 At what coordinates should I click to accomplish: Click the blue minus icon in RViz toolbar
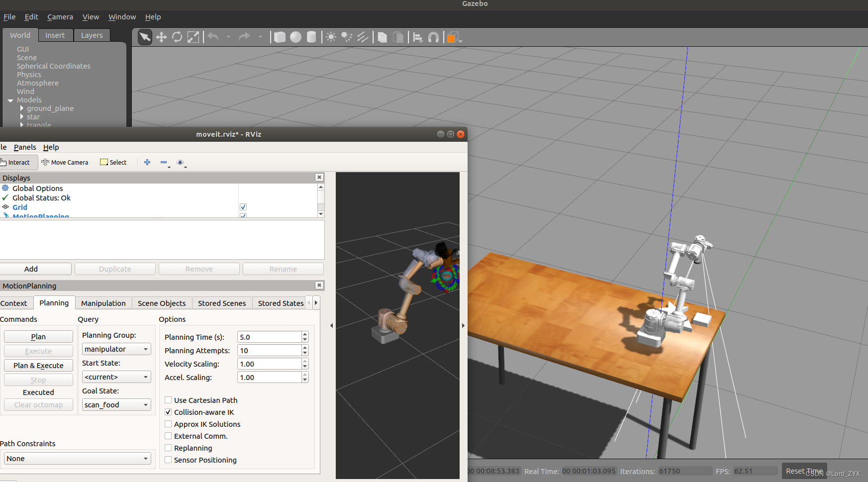click(164, 162)
